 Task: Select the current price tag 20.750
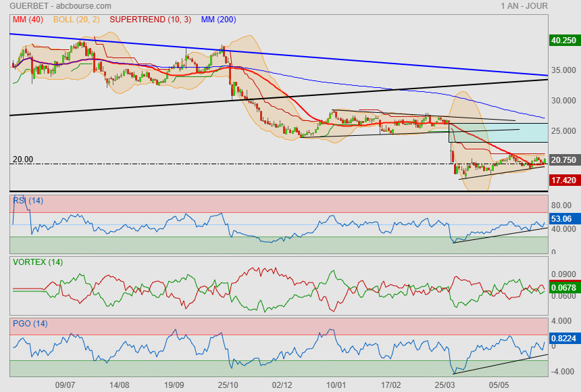click(x=563, y=160)
